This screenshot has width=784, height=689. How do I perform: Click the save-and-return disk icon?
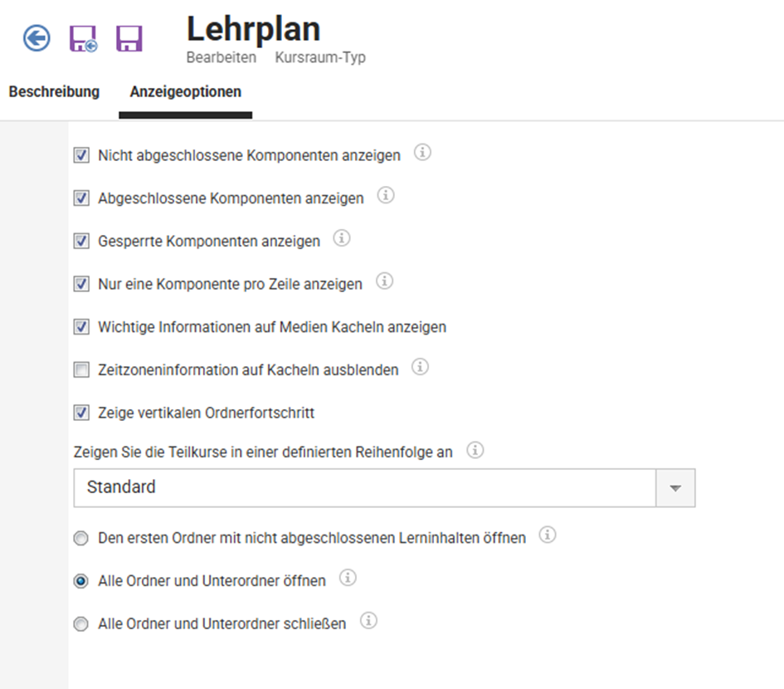click(83, 37)
